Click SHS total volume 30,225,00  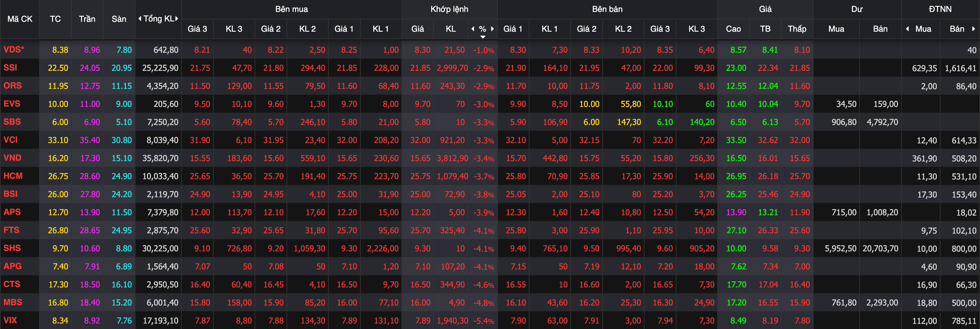click(x=160, y=249)
